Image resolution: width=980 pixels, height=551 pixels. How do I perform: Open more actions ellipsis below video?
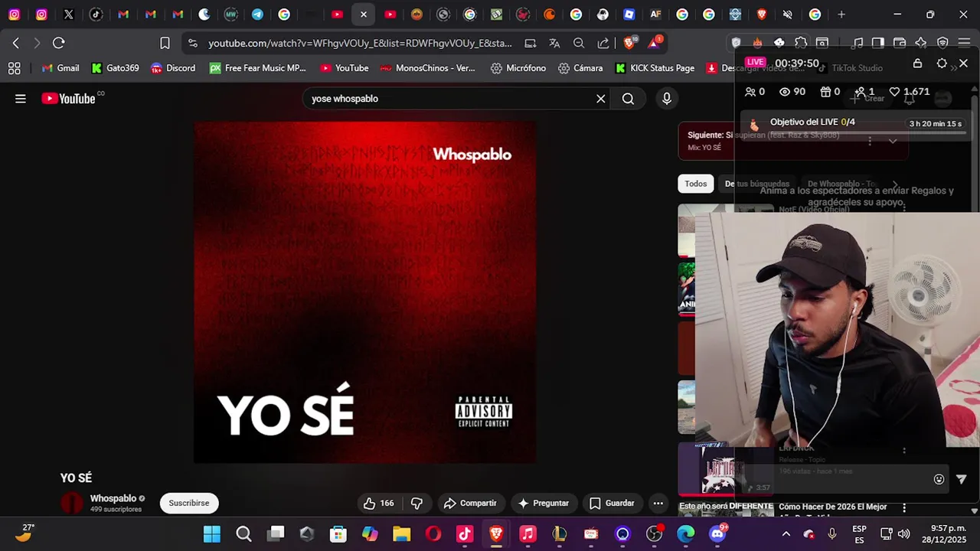[658, 503]
